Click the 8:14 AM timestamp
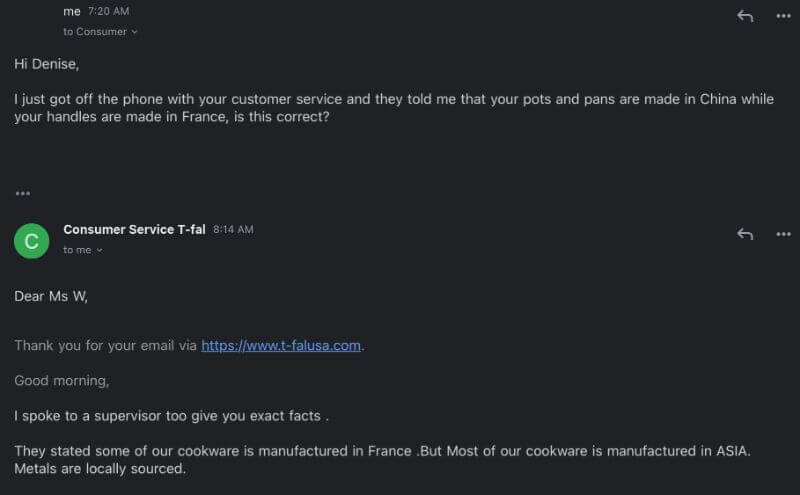Viewport: 800px width, 495px height. 233,230
